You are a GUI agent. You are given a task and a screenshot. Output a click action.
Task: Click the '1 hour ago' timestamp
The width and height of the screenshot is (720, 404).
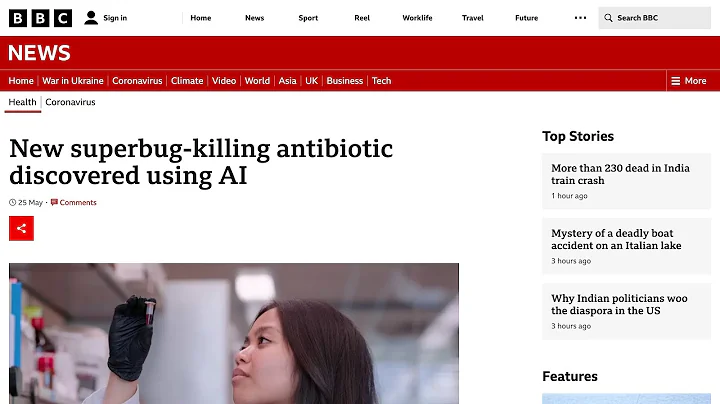point(569,196)
